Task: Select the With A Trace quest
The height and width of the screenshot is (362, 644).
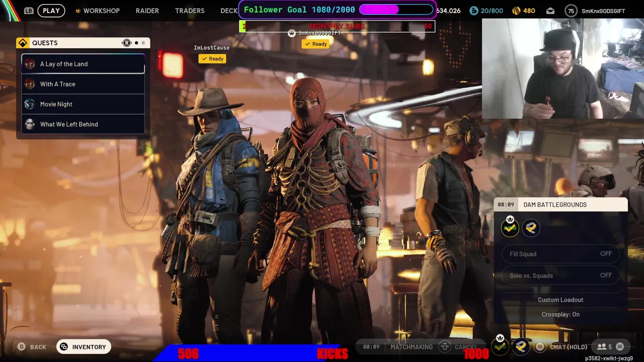Action: [x=83, y=84]
